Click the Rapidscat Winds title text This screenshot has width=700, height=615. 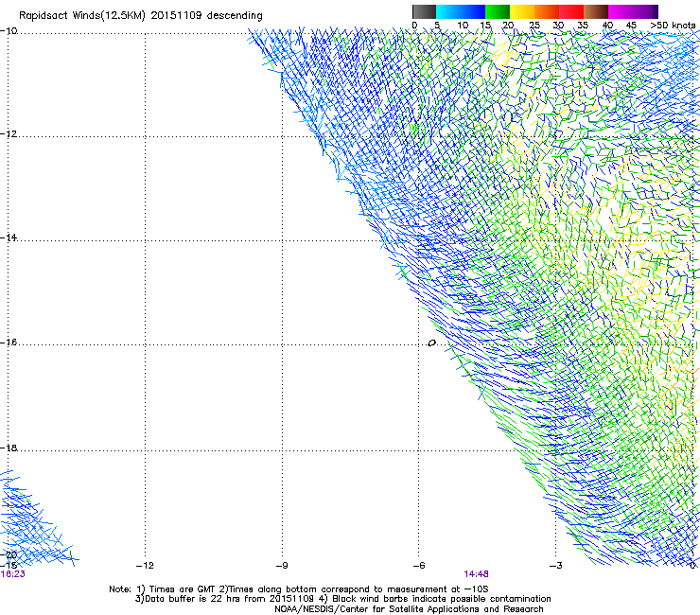(141, 16)
